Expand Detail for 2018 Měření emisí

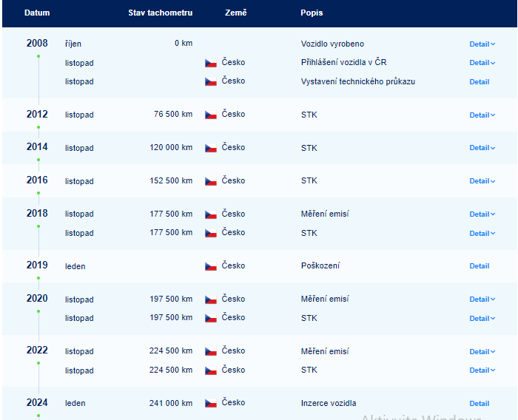[482, 214]
